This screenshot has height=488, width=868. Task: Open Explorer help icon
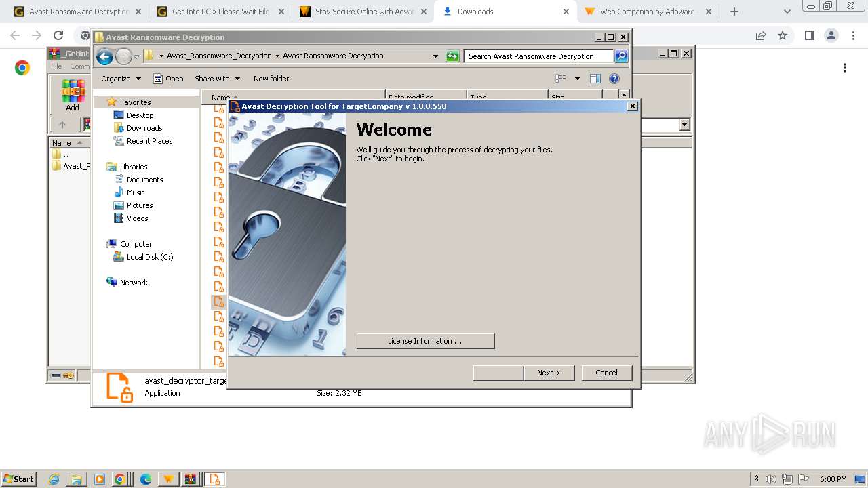pos(614,79)
